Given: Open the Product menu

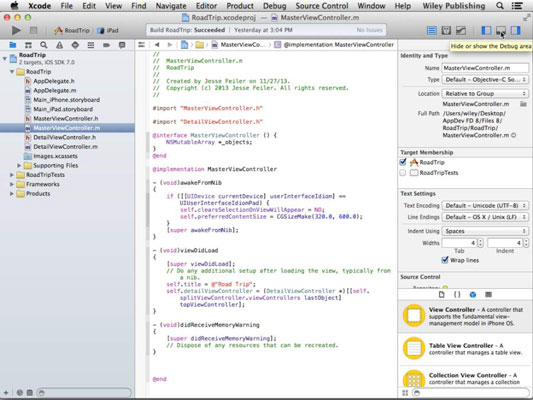Looking at the screenshot, I should click(240, 6).
